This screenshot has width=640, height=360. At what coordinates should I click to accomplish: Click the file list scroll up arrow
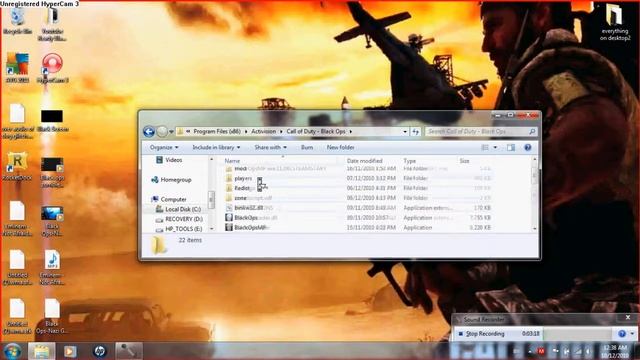click(535, 159)
